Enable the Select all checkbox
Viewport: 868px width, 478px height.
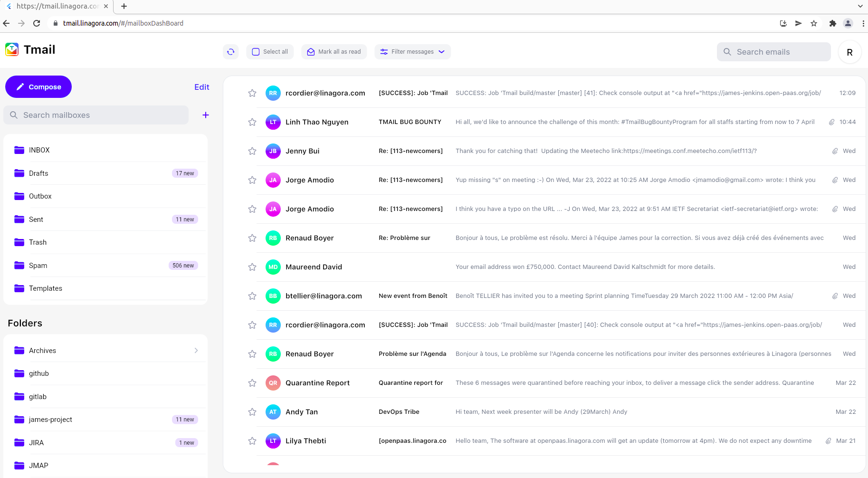256,51
